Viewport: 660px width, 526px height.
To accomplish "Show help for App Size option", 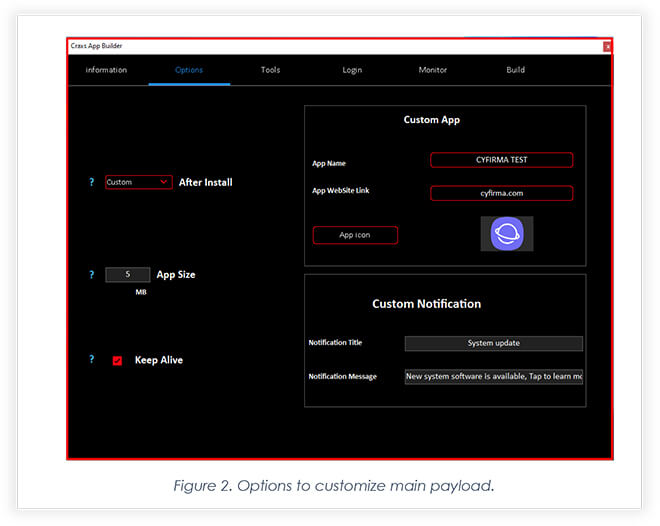I will (x=92, y=275).
